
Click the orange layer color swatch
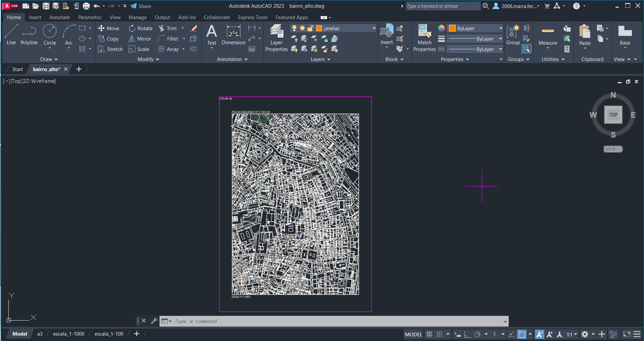pyautogui.click(x=319, y=29)
